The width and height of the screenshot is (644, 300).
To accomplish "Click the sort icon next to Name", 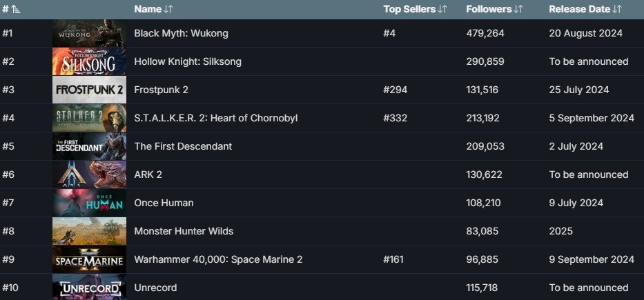I will pyautogui.click(x=168, y=10).
